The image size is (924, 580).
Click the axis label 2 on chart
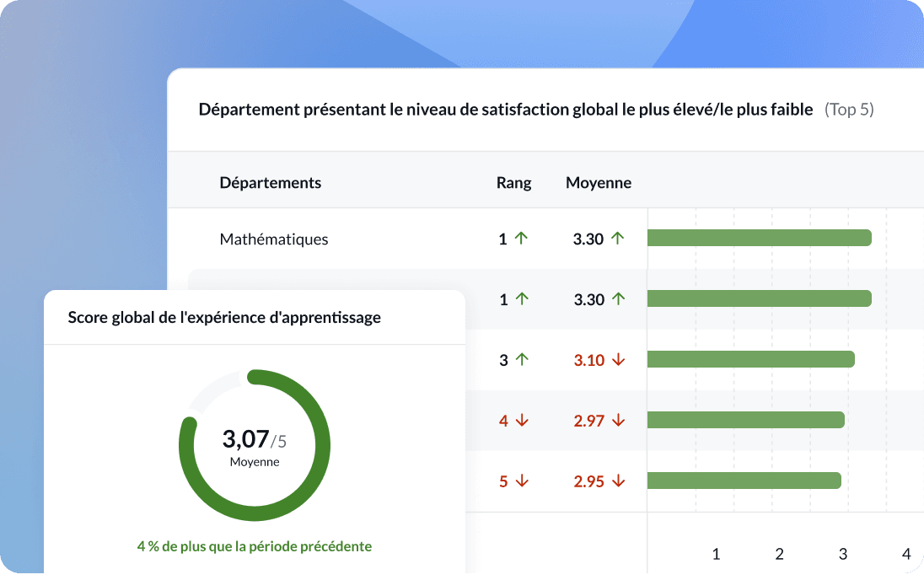coord(779,554)
